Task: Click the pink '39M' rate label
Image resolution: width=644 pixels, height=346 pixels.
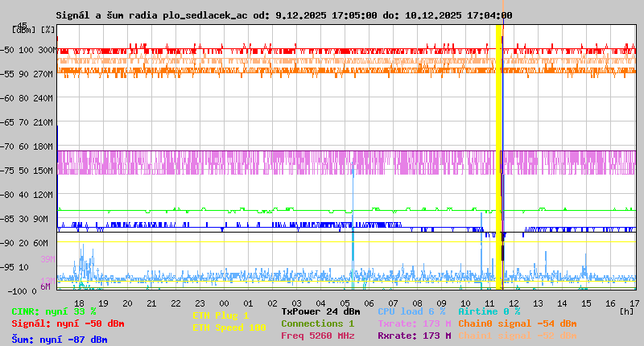Action: coord(47,259)
